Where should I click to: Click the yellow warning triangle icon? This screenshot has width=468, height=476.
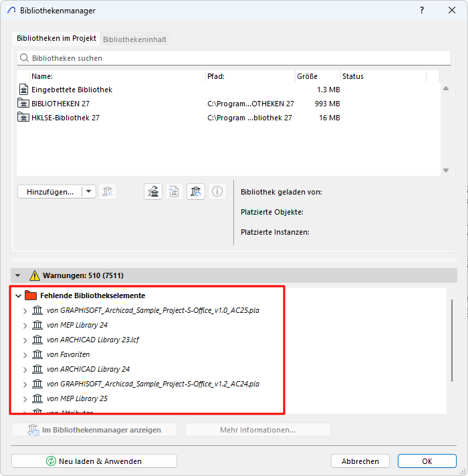coord(35,275)
